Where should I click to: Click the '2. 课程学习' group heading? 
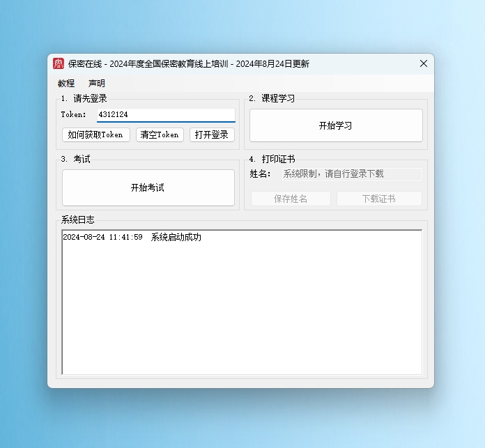[272, 99]
